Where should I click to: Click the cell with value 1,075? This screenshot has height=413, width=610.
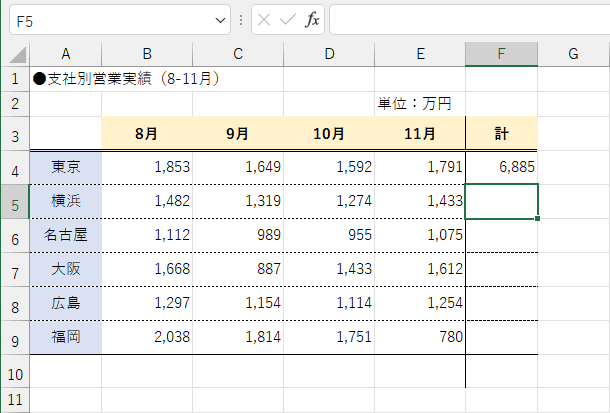point(420,236)
